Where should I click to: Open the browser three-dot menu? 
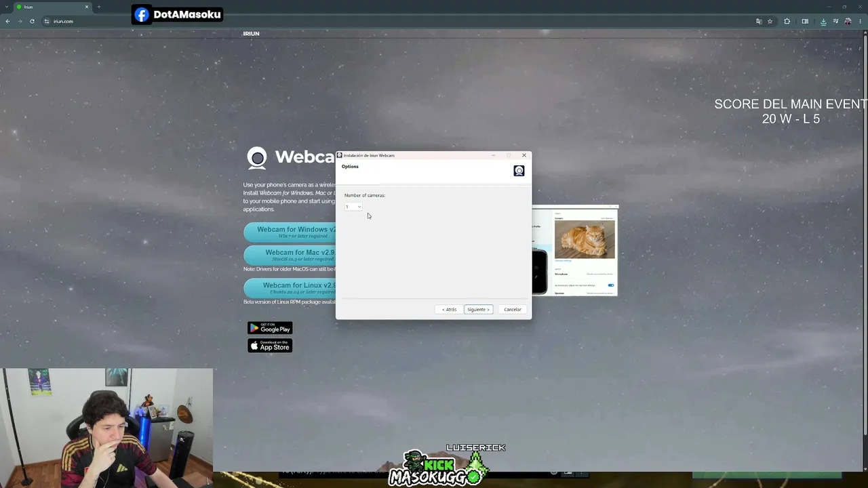point(861,21)
